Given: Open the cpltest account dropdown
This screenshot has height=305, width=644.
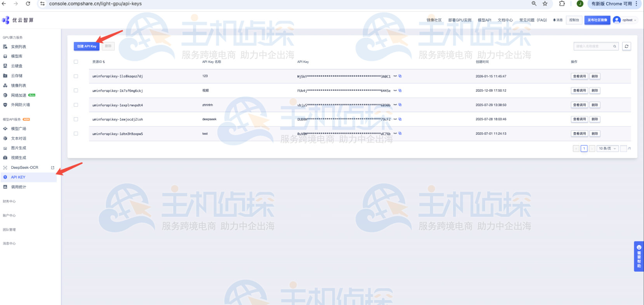Looking at the screenshot, I should tap(625, 20).
